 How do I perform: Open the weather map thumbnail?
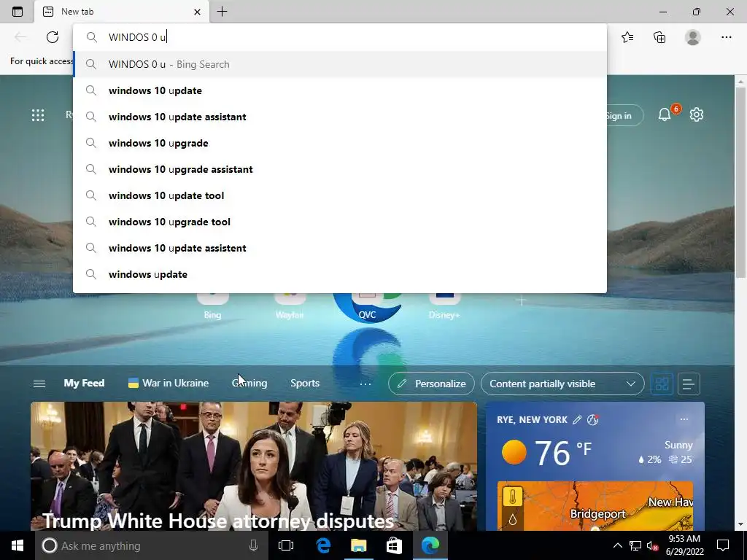point(595,506)
